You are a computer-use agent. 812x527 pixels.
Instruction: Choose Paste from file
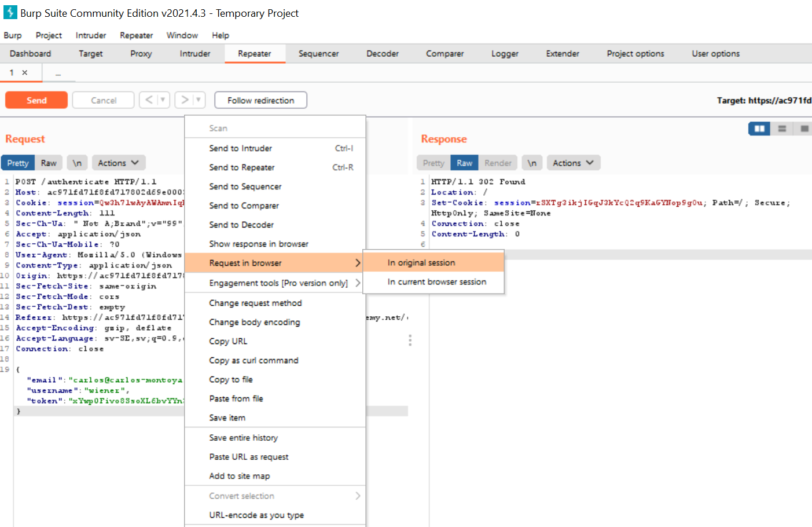pos(275,398)
